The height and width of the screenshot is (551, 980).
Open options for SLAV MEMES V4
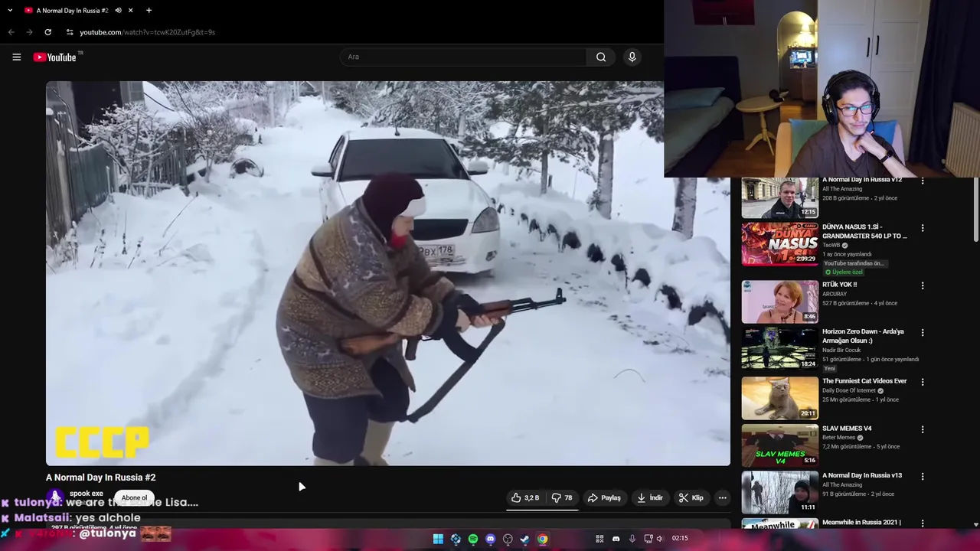(923, 429)
